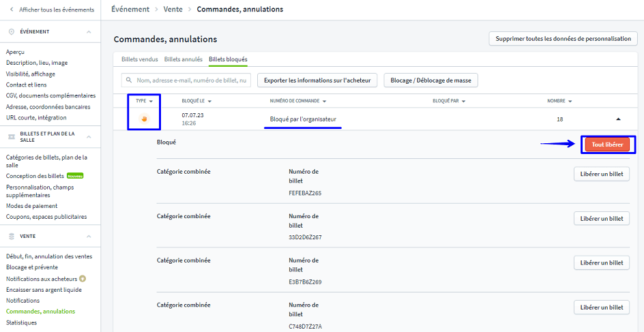Click the Billets et plan ticket icon

pos(11,137)
